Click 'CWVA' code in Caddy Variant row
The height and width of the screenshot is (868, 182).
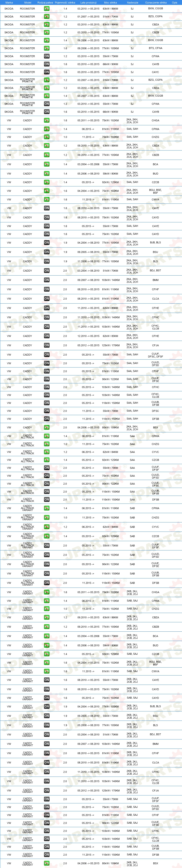pyautogui.click(x=155, y=671)
